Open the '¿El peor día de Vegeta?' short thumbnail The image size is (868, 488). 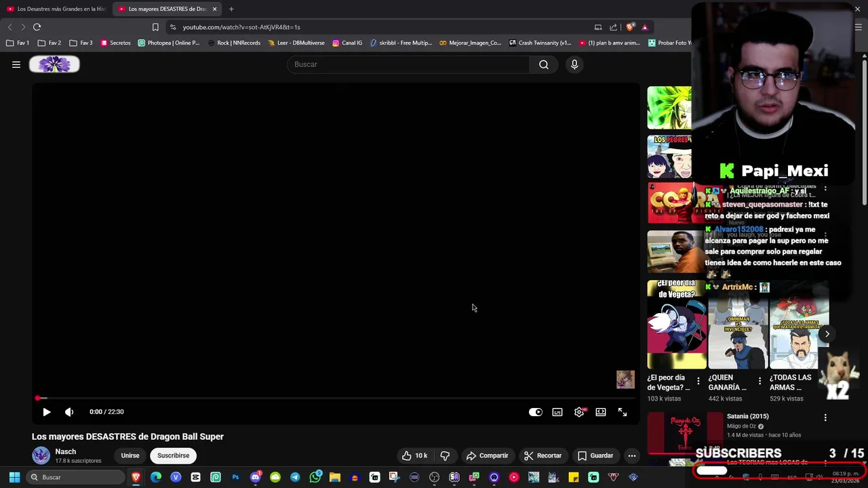tap(677, 324)
